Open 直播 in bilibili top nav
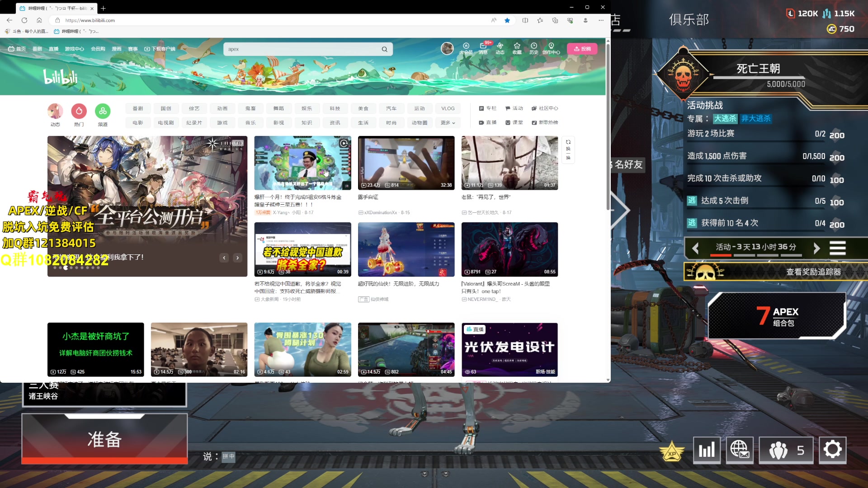The width and height of the screenshot is (868, 488). (x=53, y=49)
